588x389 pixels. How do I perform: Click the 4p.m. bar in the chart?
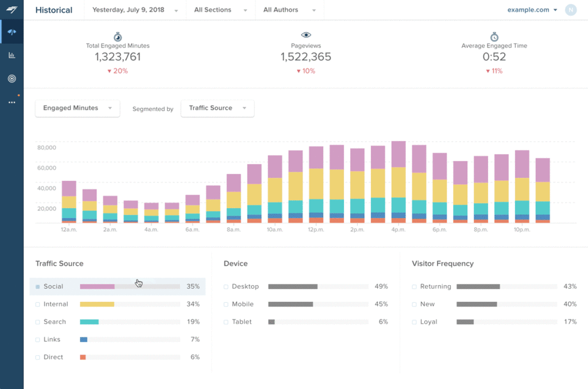[x=399, y=182]
